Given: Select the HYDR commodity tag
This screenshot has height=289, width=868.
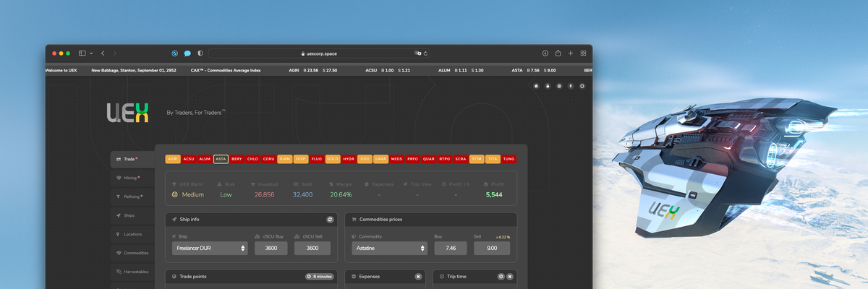Looking at the screenshot, I should (x=349, y=159).
